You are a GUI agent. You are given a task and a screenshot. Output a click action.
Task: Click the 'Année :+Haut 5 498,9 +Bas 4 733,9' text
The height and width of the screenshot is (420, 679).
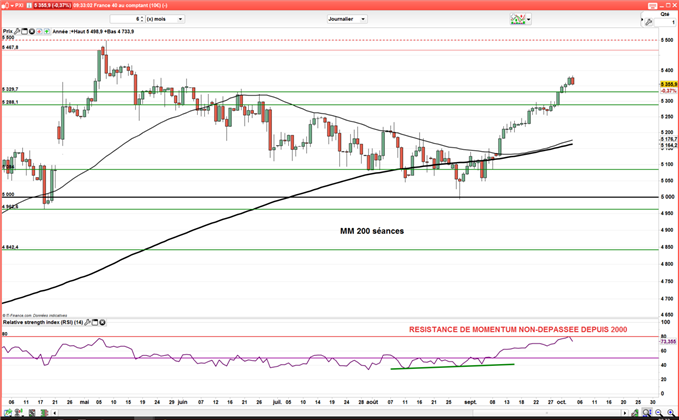(93, 31)
